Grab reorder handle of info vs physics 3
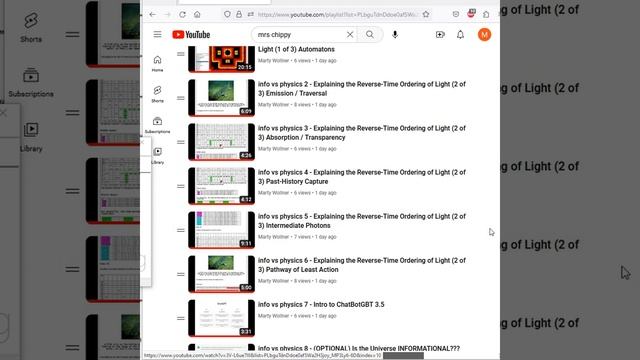 (181, 142)
